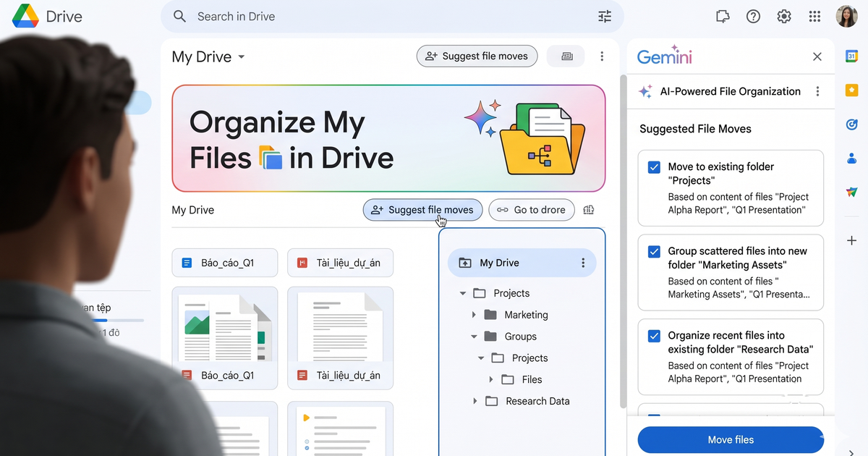Open more options on My Drive tree header
868x456 pixels.
click(x=583, y=263)
